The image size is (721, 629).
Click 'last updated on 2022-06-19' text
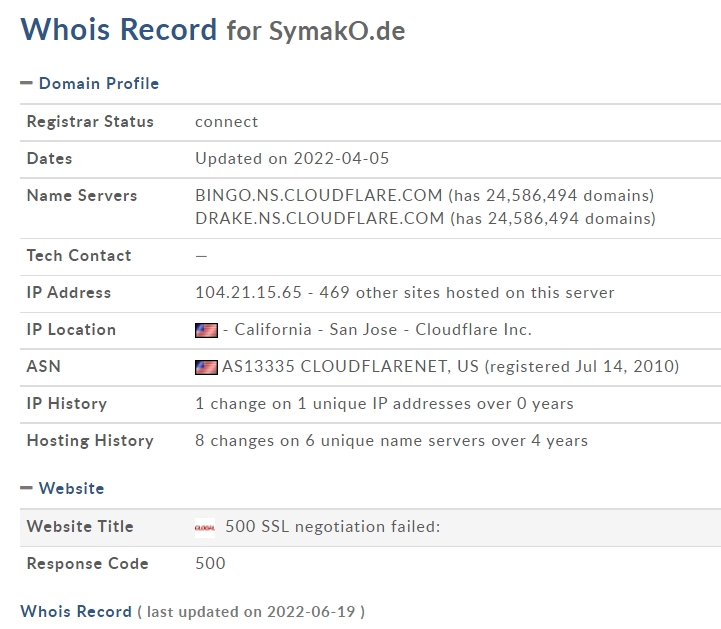(x=251, y=612)
